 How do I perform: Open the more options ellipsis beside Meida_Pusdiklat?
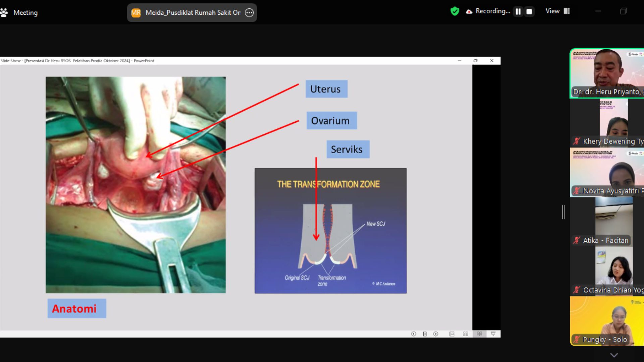[x=249, y=13]
